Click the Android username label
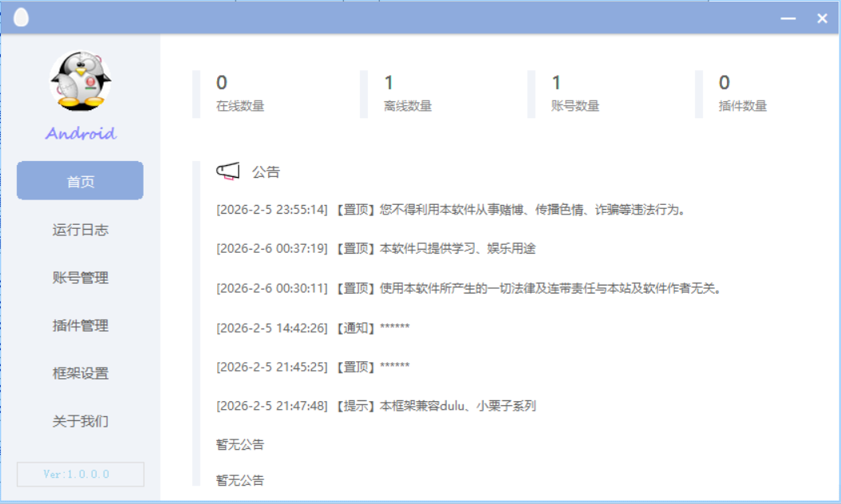Image resolution: width=841 pixels, height=504 pixels. (x=81, y=133)
